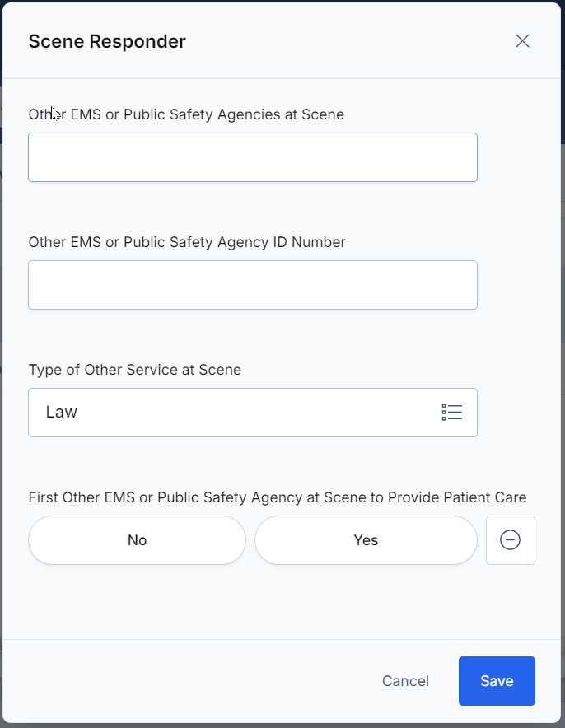Focus the Agency ID Number input field
The width and height of the screenshot is (565, 728).
pyautogui.click(x=253, y=285)
